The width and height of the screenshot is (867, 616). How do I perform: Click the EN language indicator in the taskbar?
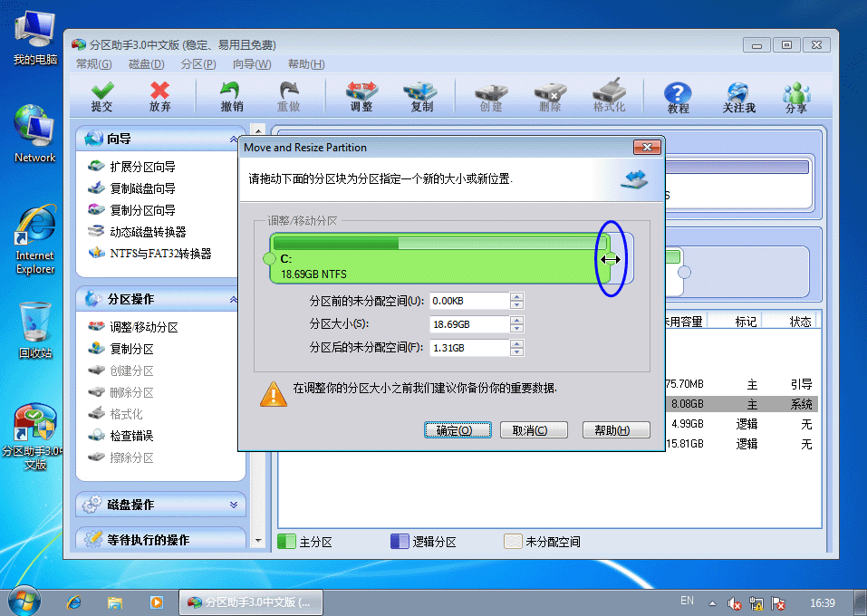(x=687, y=601)
